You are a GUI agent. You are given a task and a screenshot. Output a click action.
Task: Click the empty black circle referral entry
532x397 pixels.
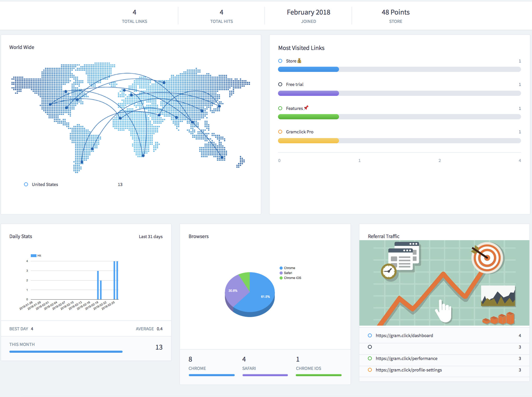[370, 347]
